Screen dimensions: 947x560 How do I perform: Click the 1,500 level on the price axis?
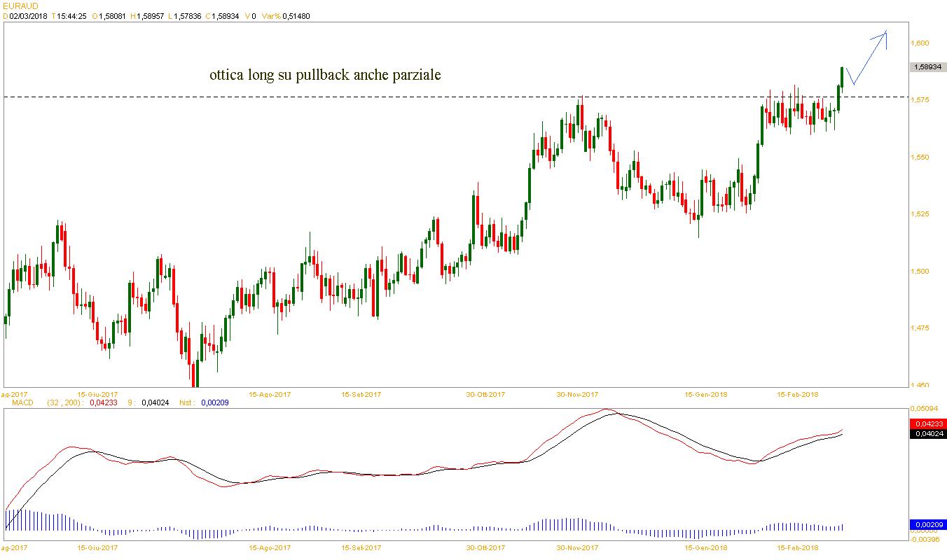[x=919, y=271]
